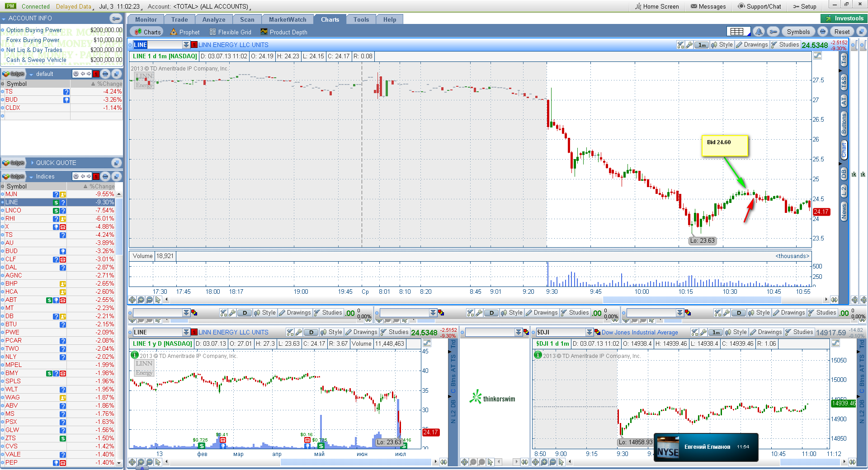The image size is (868, 470).
Task: Toggle the Chart side panel tab
Action: (x=844, y=150)
